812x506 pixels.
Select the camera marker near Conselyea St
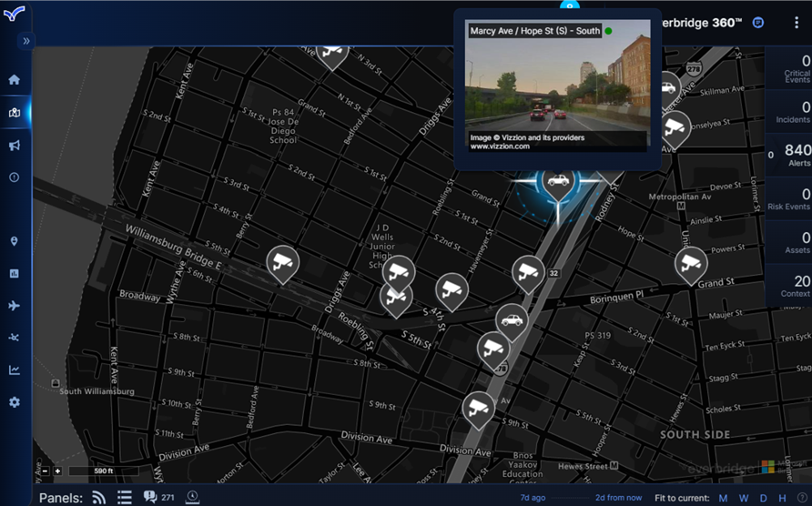(675, 129)
